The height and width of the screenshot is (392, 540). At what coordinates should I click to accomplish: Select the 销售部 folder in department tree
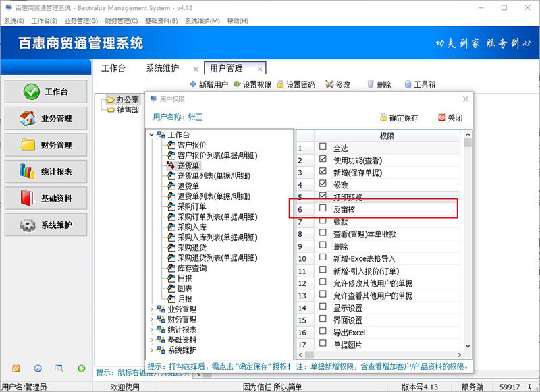(123, 110)
